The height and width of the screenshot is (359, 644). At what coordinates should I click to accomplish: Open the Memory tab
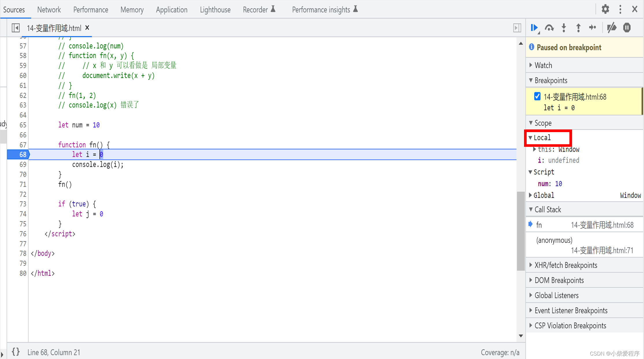(x=132, y=10)
